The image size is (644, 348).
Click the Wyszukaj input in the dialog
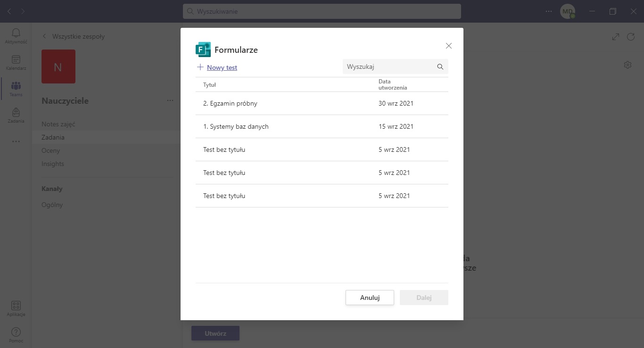coord(389,67)
